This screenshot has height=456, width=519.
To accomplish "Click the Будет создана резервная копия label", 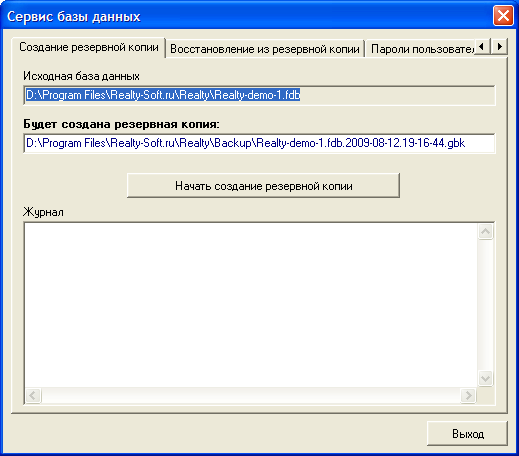I will point(121,124).
